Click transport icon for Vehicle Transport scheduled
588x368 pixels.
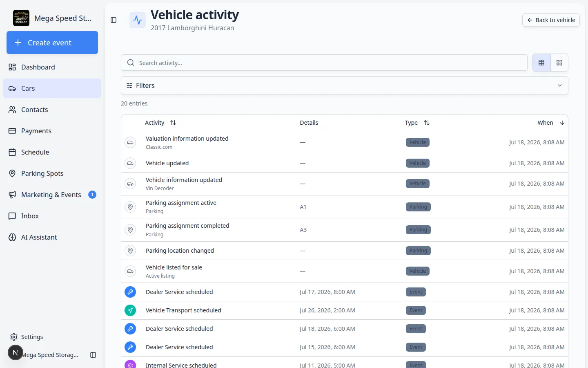pos(130,310)
